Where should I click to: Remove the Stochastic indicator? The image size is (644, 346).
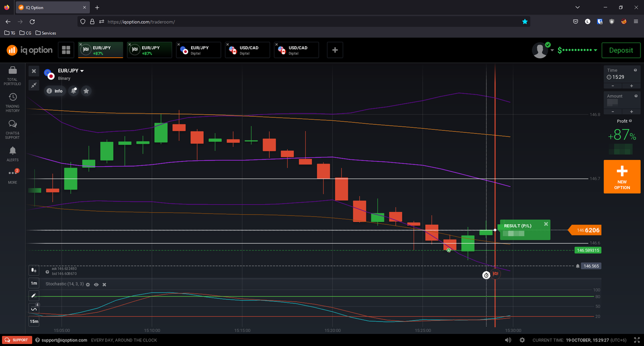pos(104,285)
